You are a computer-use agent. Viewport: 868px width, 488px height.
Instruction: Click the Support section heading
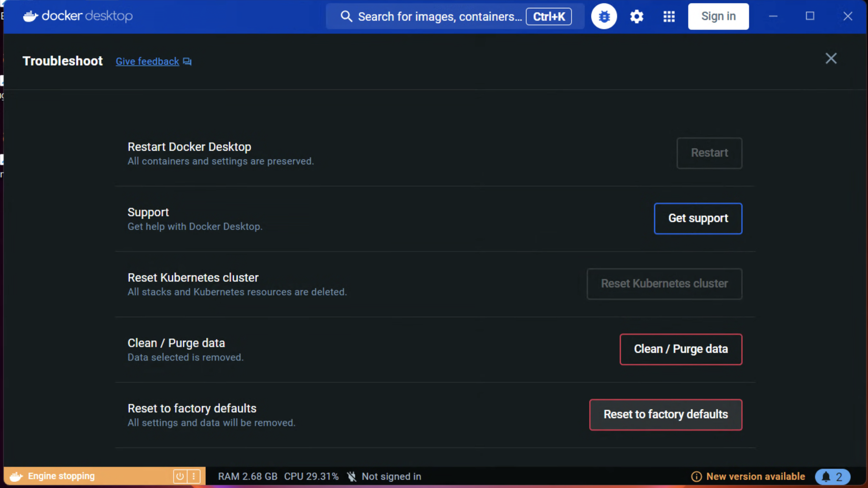[x=148, y=212]
